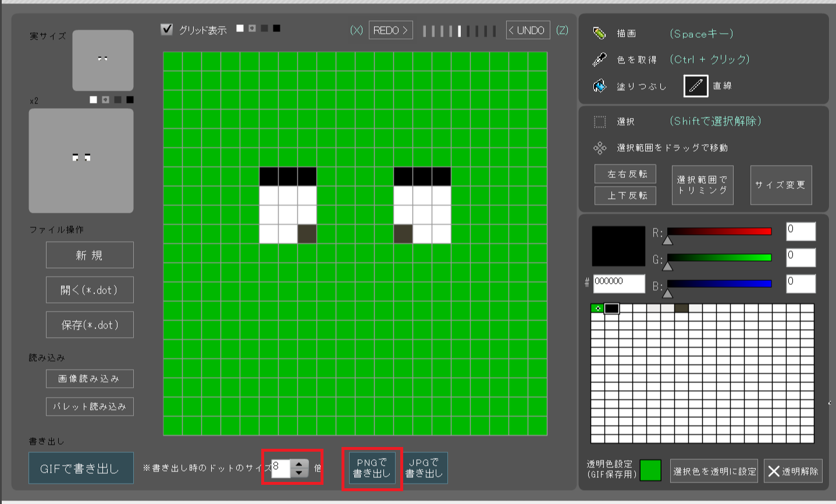Increase dot size with up stepper arrow

click(x=299, y=464)
